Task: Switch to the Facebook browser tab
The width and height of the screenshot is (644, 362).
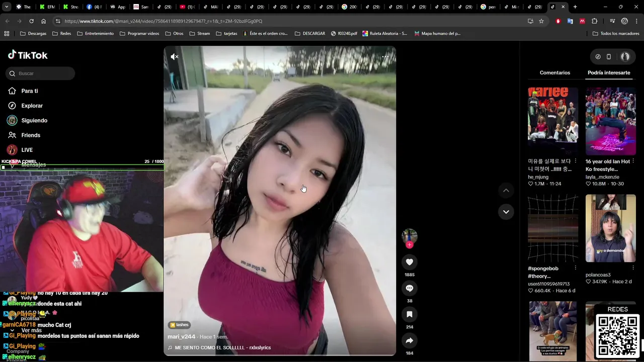Action: coord(94,7)
